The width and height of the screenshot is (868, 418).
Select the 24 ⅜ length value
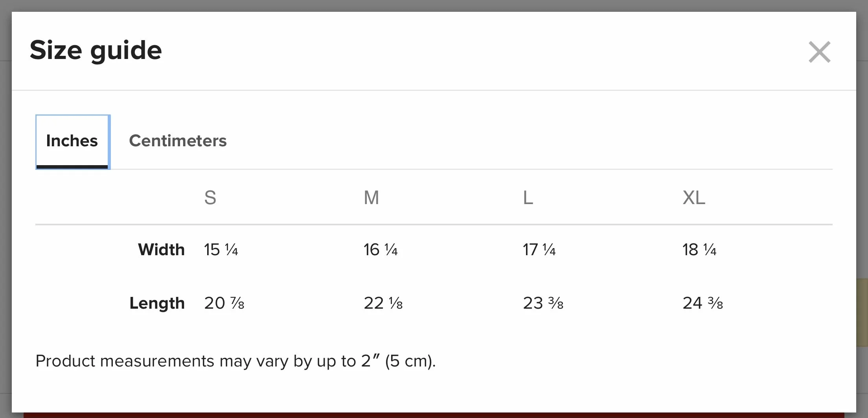tap(703, 303)
